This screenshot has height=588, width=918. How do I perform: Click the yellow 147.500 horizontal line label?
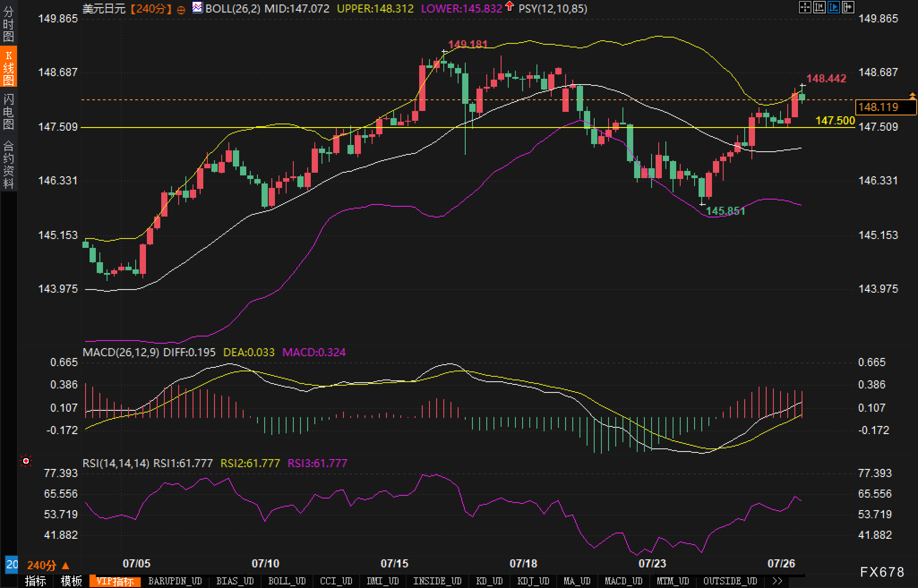tap(835, 120)
